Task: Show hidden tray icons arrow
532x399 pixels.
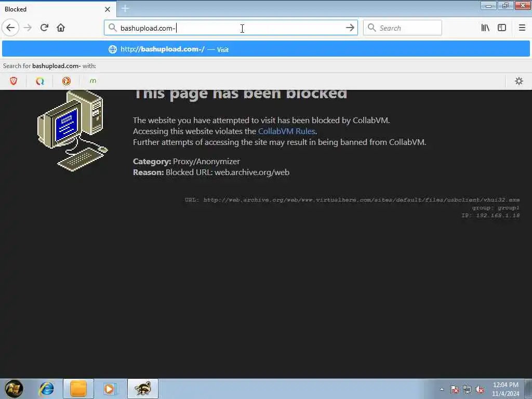Action: coord(442,390)
